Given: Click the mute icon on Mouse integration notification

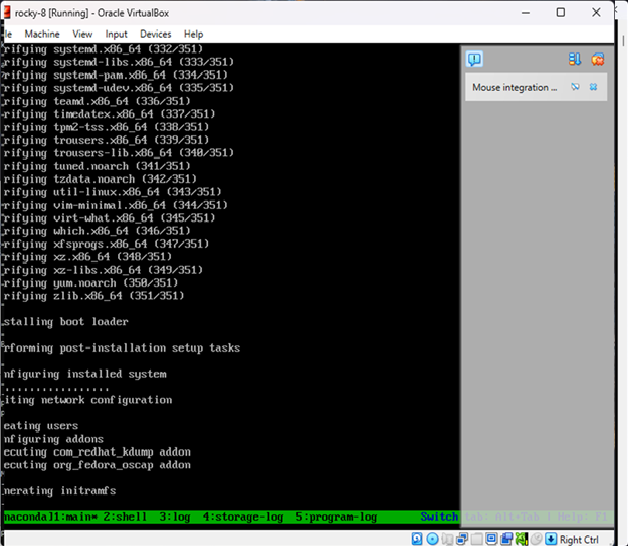Looking at the screenshot, I should [576, 88].
